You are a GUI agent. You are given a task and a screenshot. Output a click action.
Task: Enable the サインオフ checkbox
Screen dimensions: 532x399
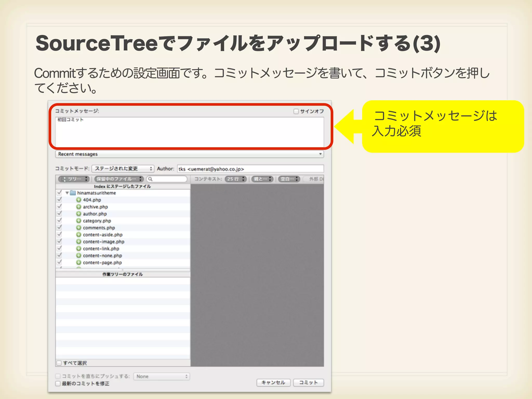coord(296,111)
